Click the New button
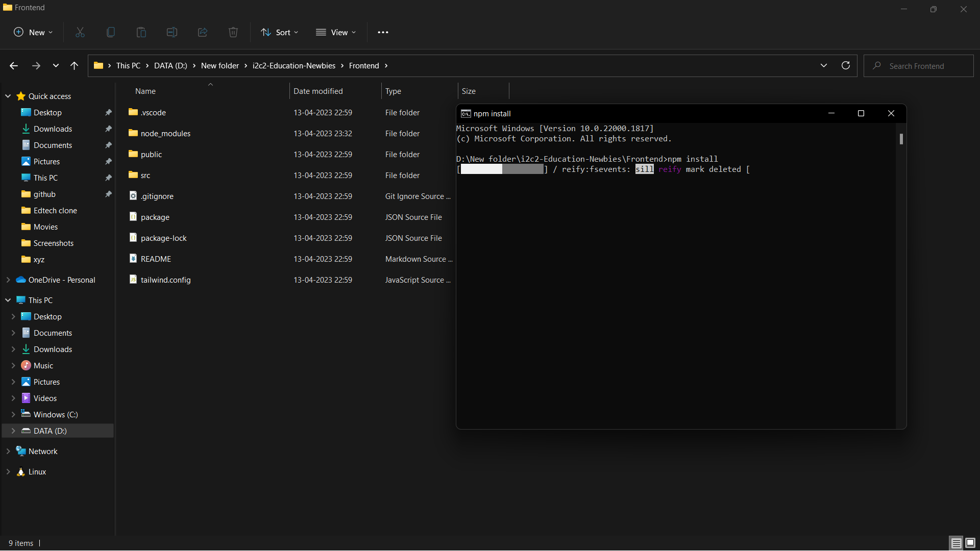Screen dimensions: 980x551 click(x=33, y=32)
